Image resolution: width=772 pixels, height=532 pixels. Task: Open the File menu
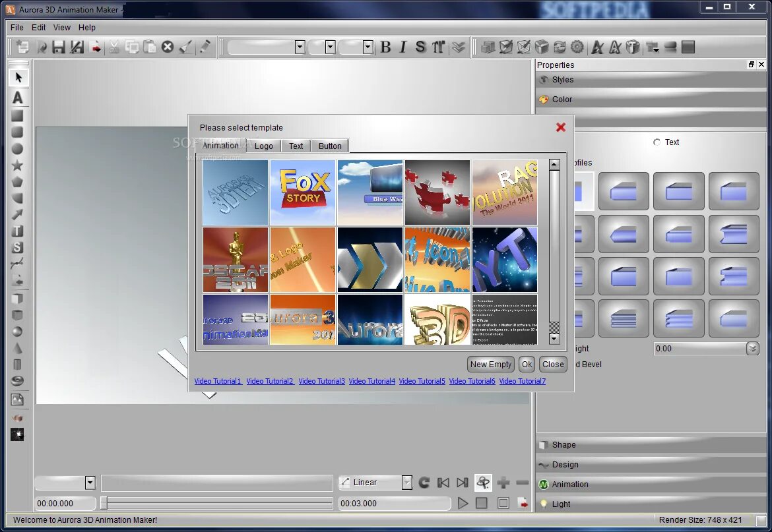click(x=16, y=28)
